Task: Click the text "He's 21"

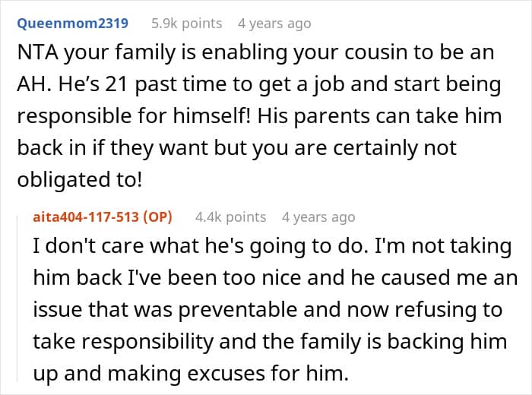Action: tap(90, 84)
